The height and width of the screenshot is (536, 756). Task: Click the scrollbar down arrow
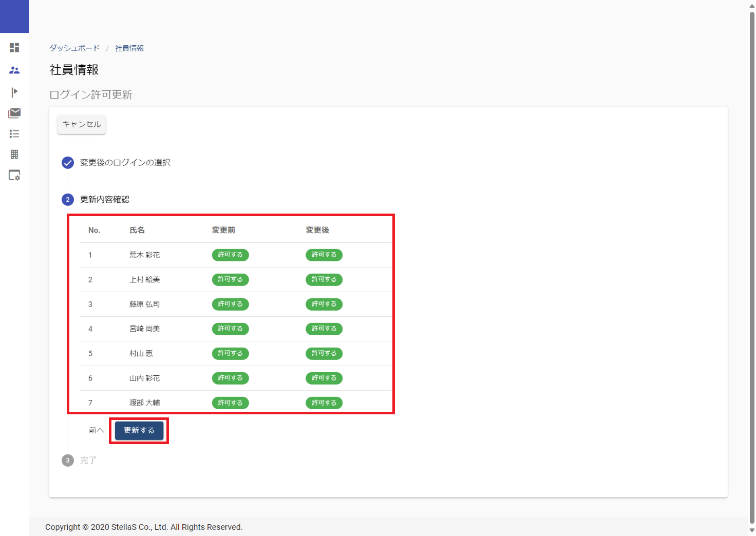tap(752, 530)
